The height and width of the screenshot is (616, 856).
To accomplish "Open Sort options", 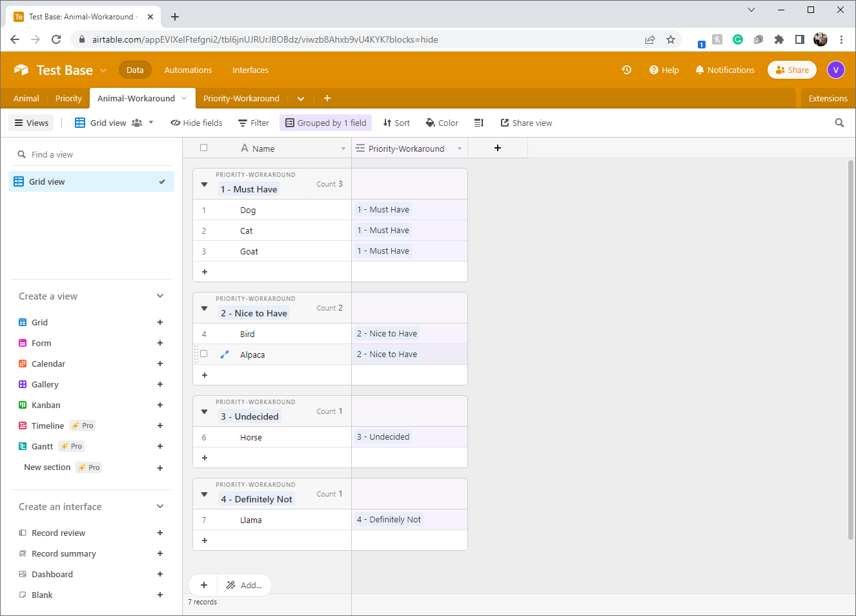I will [x=396, y=123].
